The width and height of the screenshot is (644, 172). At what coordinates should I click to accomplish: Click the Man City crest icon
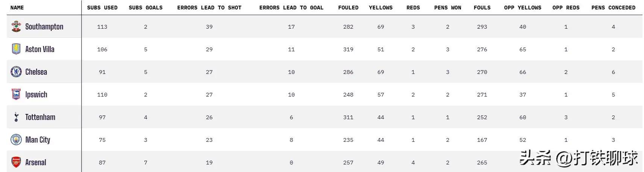coord(16,140)
